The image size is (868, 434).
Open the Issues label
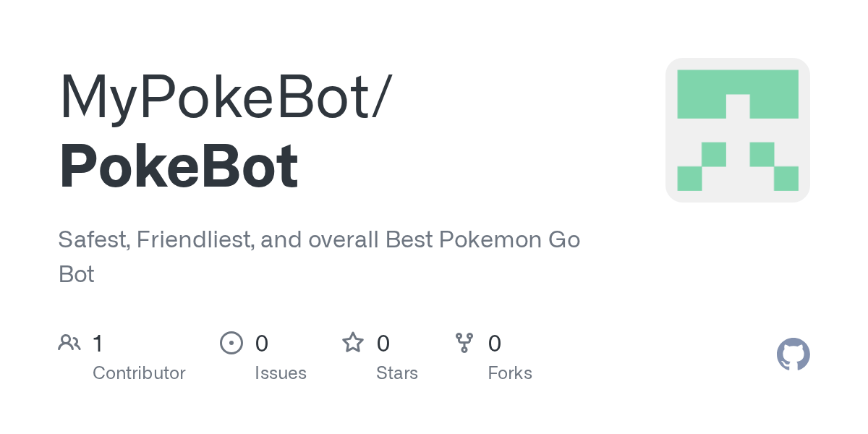click(x=281, y=373)
